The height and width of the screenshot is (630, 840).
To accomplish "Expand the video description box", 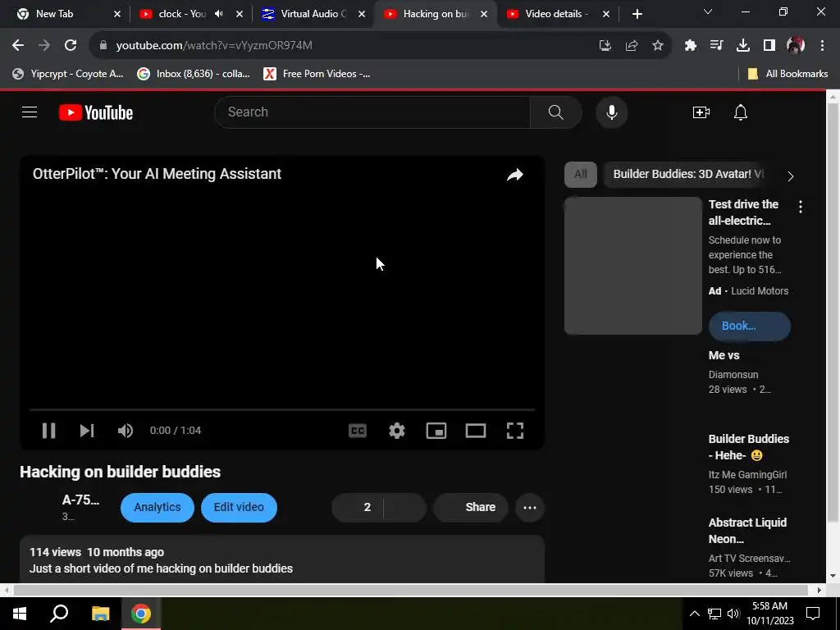I will pyautogui.click(x=282, y=559).
